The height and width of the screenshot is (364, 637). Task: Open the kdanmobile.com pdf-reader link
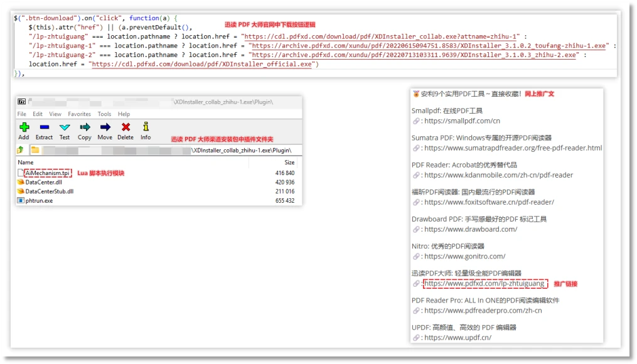(498, 175)
